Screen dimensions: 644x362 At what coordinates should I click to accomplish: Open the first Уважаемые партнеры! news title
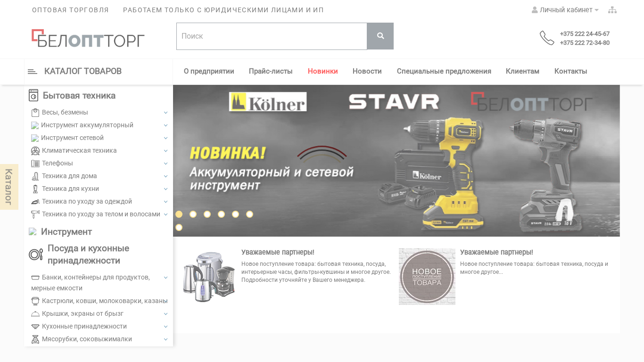click(x=278, y=253)
